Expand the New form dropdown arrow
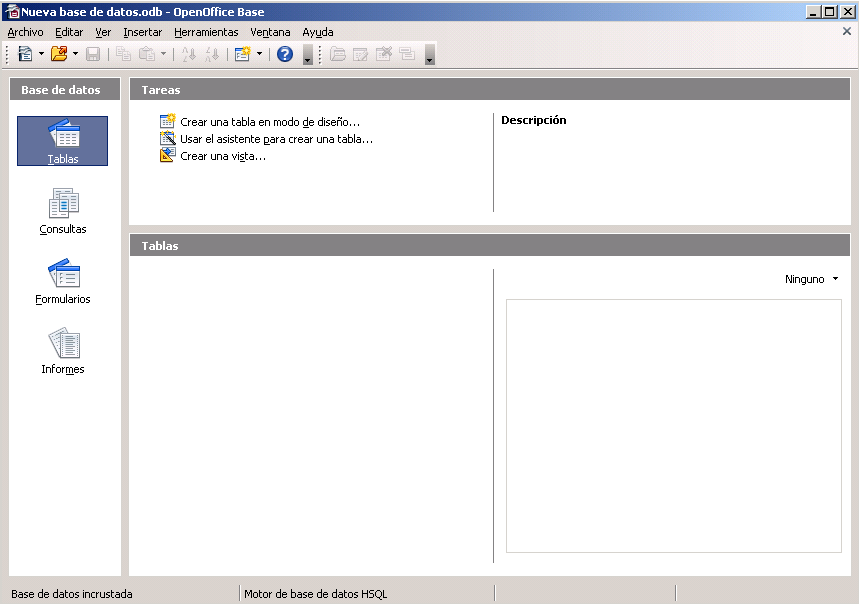The image size is (859, 604). [x=260, y=54]
